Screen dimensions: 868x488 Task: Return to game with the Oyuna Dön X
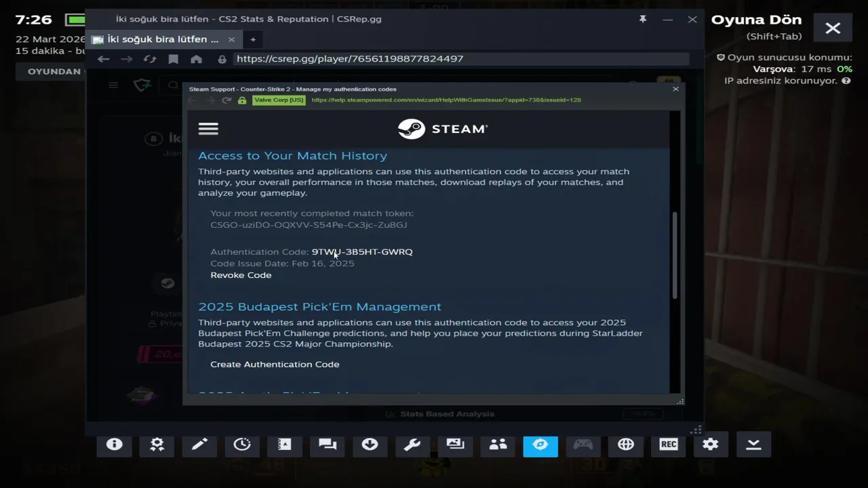[x=833, y=28]
